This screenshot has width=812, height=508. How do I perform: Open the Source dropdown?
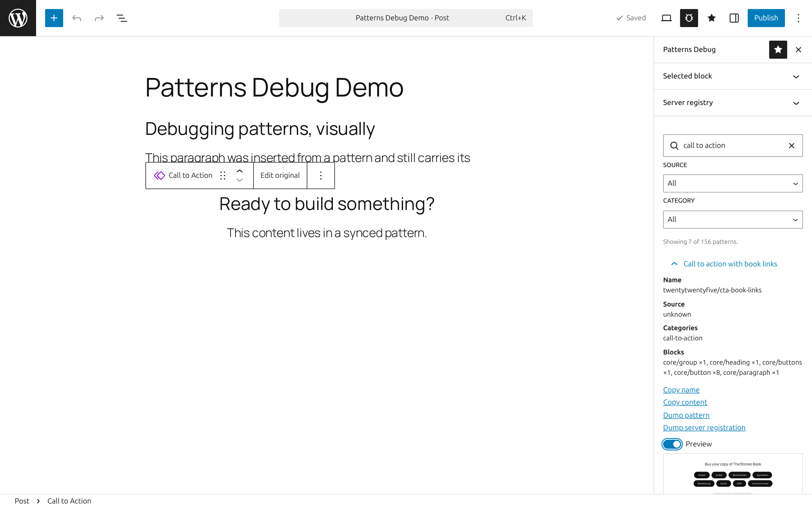coord(733,183)
